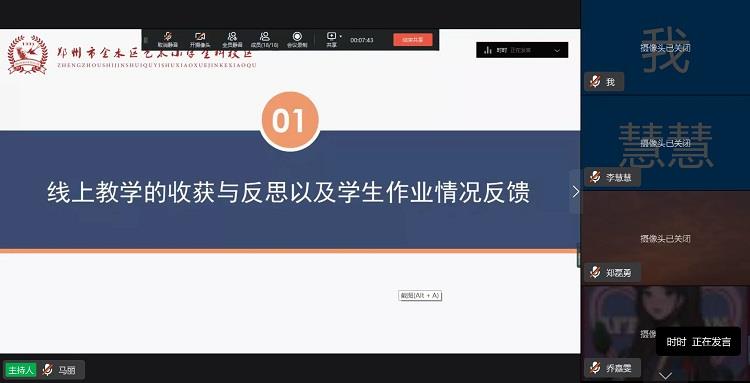The height and width of the screenshot is (383, 750).
Task: Click the 主持人 host badge
Action: pos(21,370)
